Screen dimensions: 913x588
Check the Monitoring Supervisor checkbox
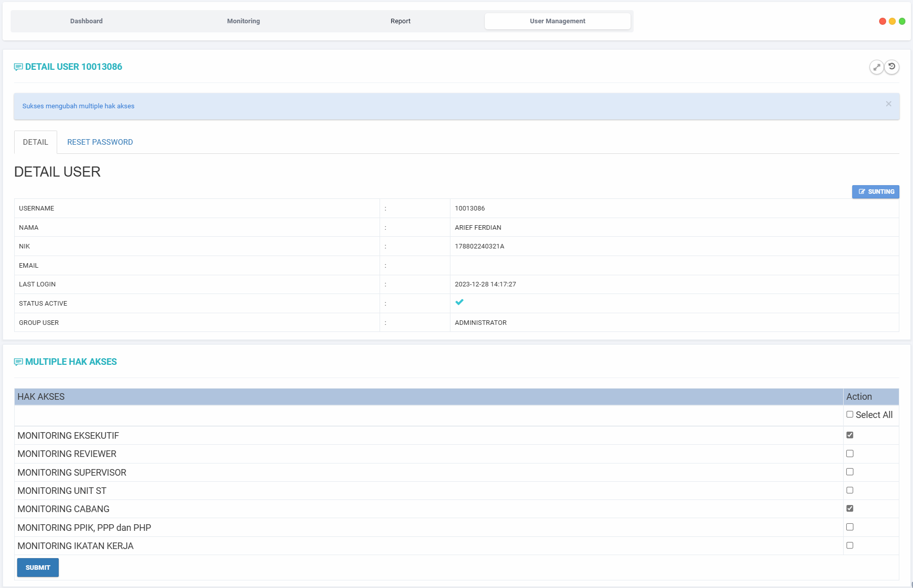click(850, 472)
